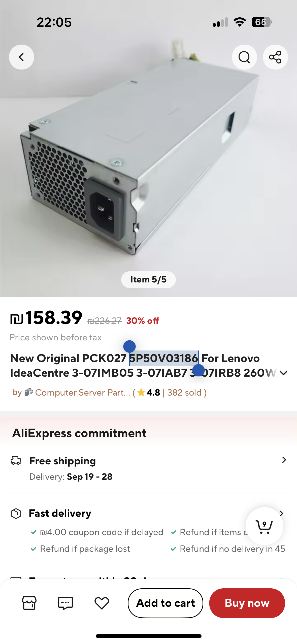This screenshot has width=297, height=644.
Task: Tap the delivery truck icon
Action: point(16,460)
